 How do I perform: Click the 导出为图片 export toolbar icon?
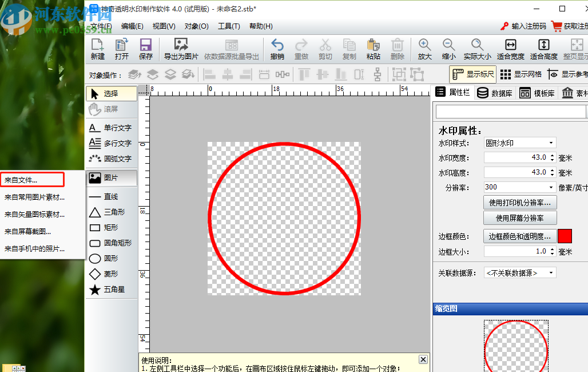(181, 49)
